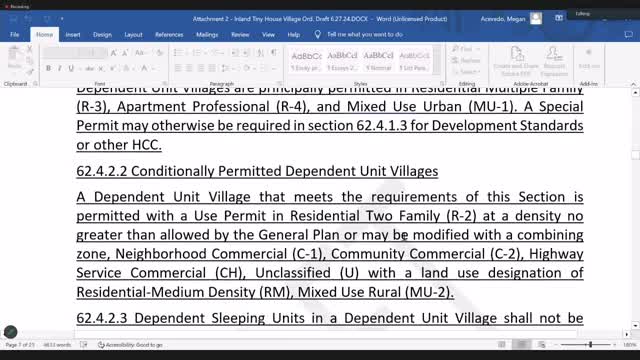Toggle Align Right for paragraph
Viewport: 640px width, 360px height.
pos(200,68)
